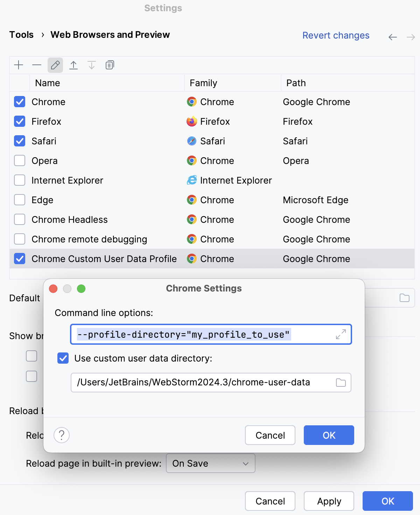Select the Tools breadcrumb
The width and height of the screenshot is (420, 515).
pos(21,34)
